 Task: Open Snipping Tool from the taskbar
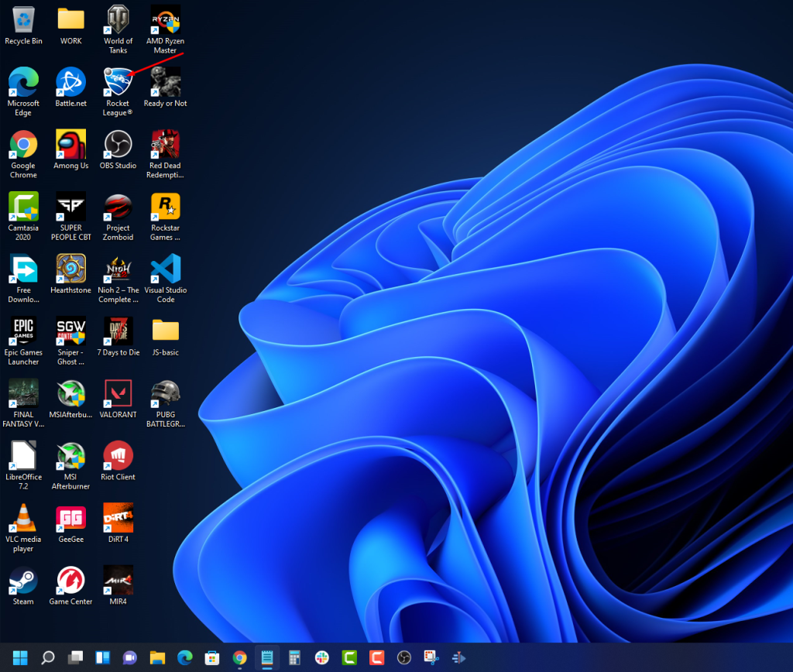coord(431,658)
